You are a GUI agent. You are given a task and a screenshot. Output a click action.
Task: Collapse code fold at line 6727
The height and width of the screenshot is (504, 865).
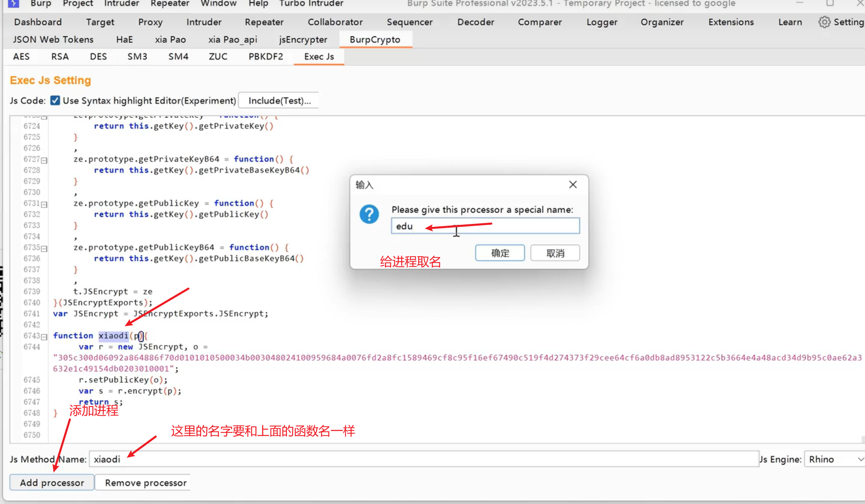click(x=44, y=160)
